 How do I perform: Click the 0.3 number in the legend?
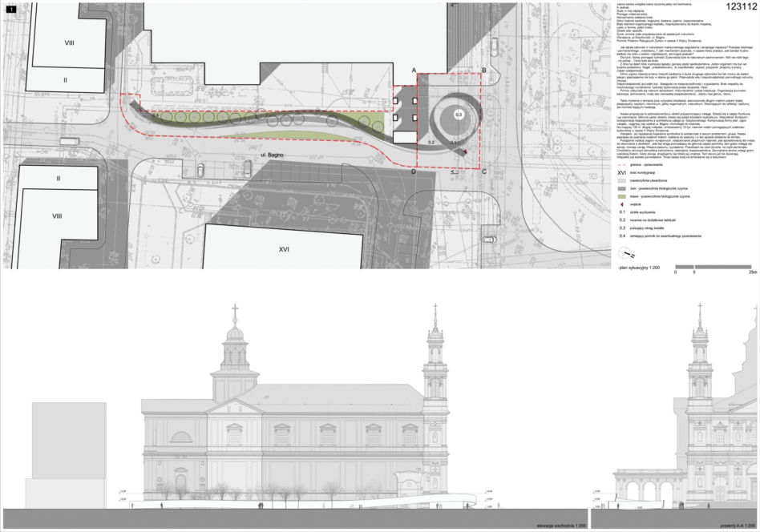[x=622, y=228]
